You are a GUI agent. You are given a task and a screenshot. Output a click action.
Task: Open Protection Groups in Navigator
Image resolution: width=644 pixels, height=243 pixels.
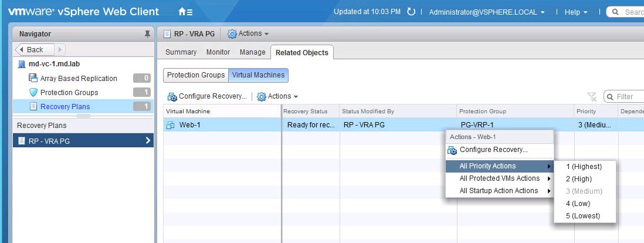83,93
